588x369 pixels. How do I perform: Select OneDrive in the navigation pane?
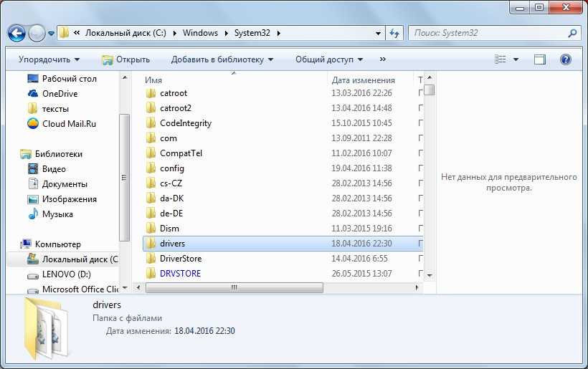pos(60,94)
